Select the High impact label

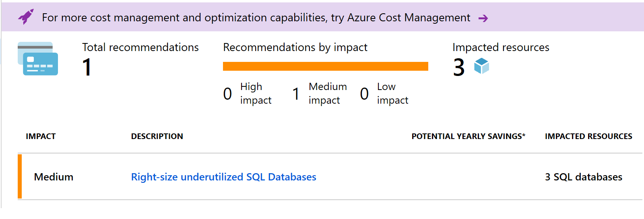256,93
